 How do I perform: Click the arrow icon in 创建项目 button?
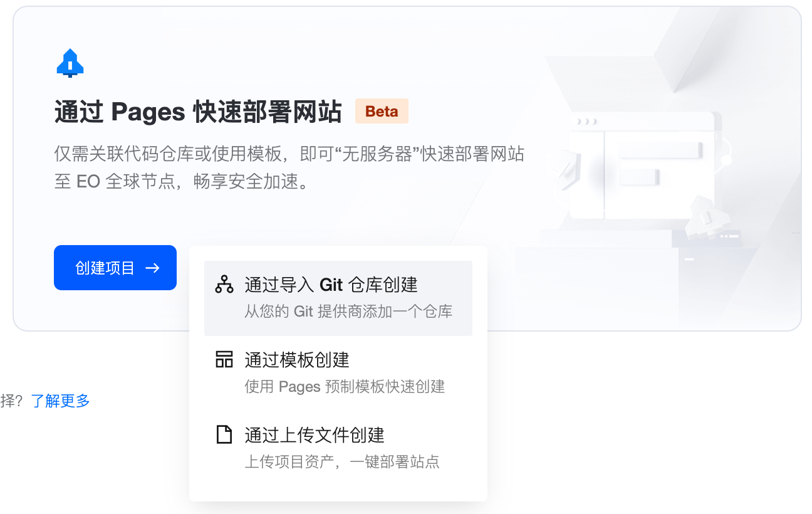(152, 268)
